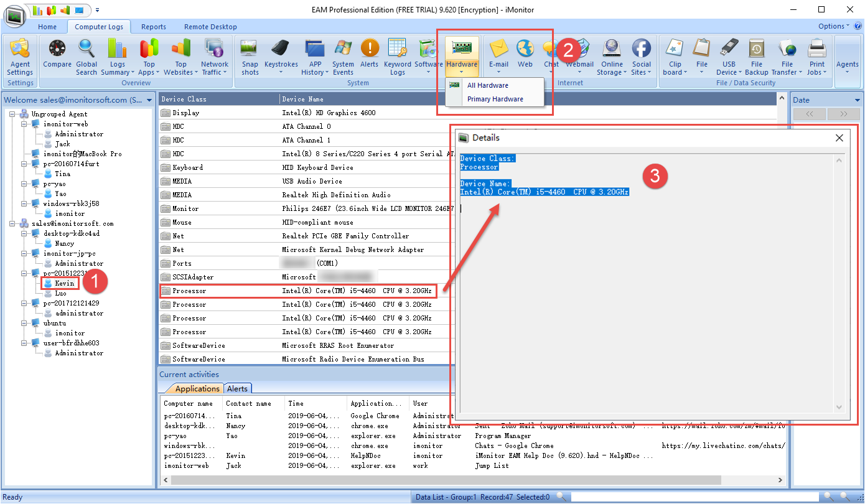Open the Quick Access Toolbar customize arrow
865x504 pixels.
pyautogui.click(x=98, y=10)
